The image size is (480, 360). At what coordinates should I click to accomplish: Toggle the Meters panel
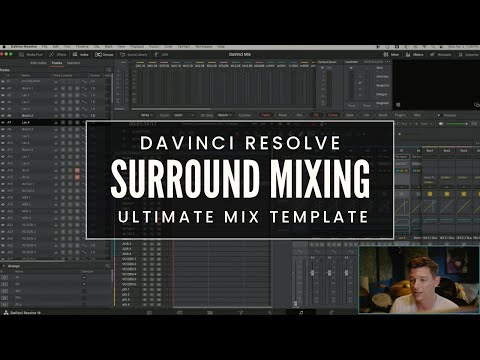(415, 54)
